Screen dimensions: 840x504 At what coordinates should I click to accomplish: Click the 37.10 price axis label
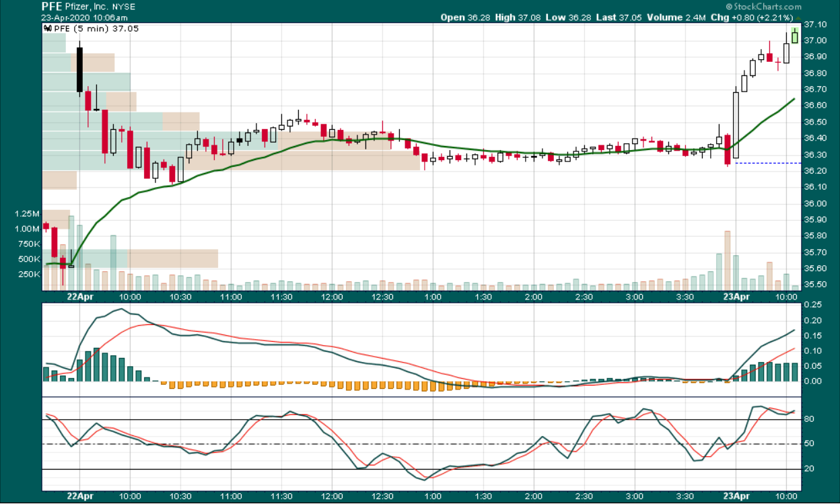(x=815, y=24)
